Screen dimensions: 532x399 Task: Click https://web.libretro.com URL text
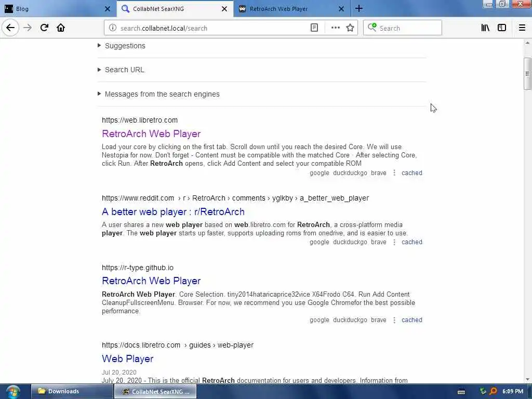pos(140,120)
